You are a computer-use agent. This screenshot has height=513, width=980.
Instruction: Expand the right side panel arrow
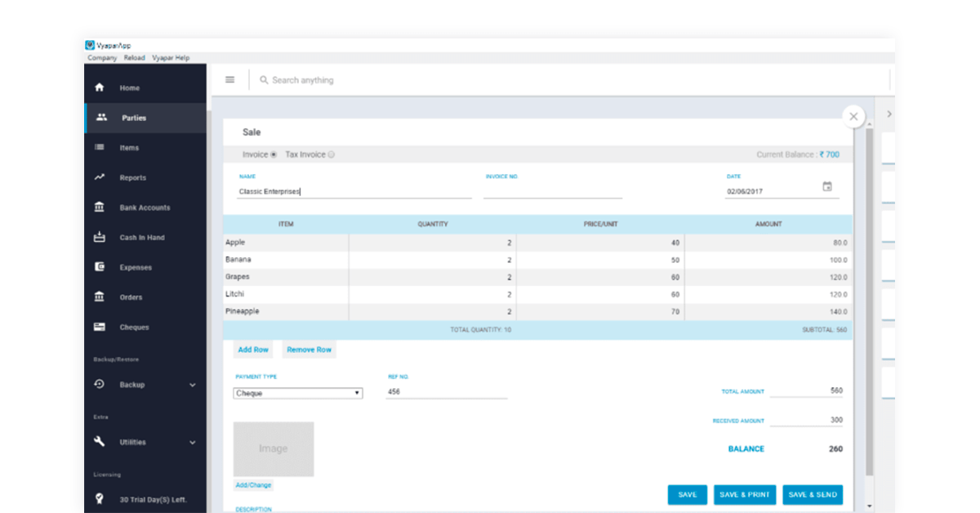[x=889, y=114]
